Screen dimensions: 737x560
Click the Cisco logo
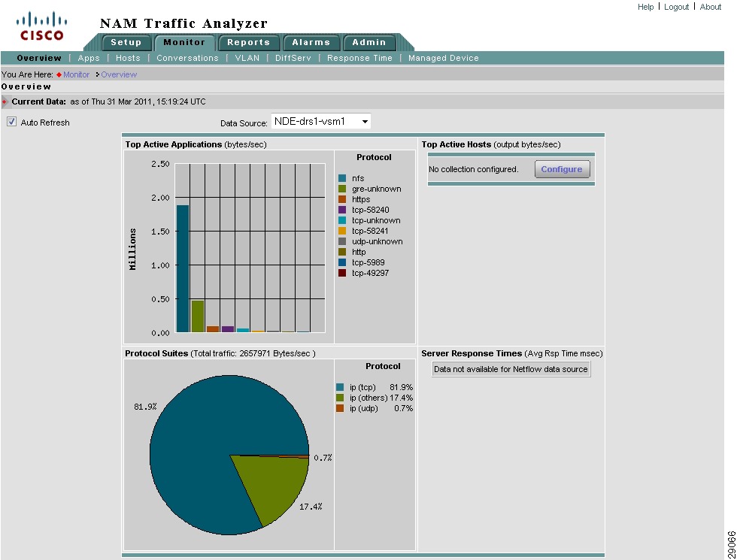41,26
